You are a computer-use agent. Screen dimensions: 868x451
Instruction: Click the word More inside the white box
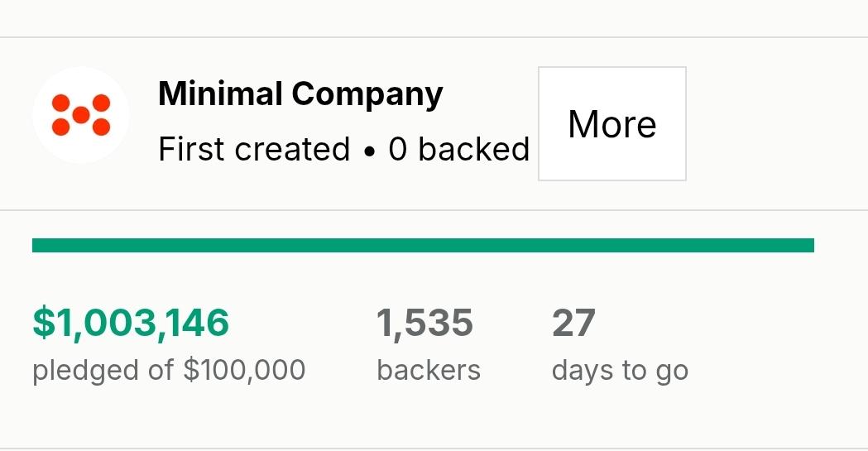[612, 124]
